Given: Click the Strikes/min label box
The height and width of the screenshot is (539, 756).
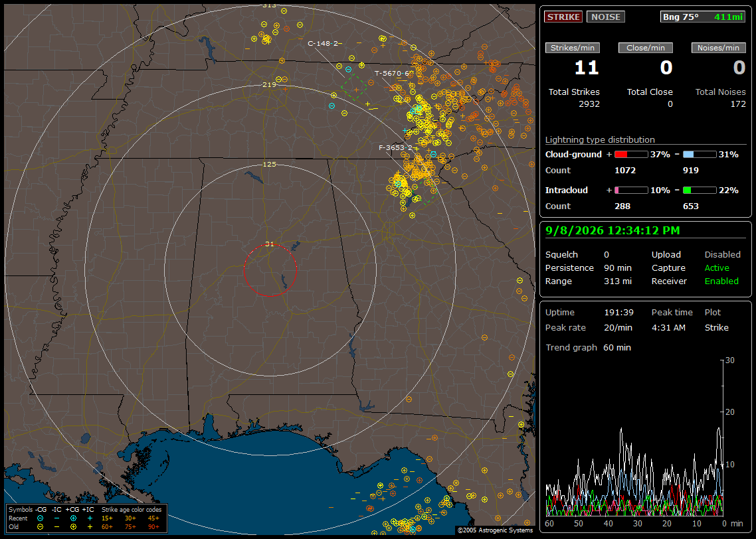Looking at the screenshot, I should (x=573, y=48).
